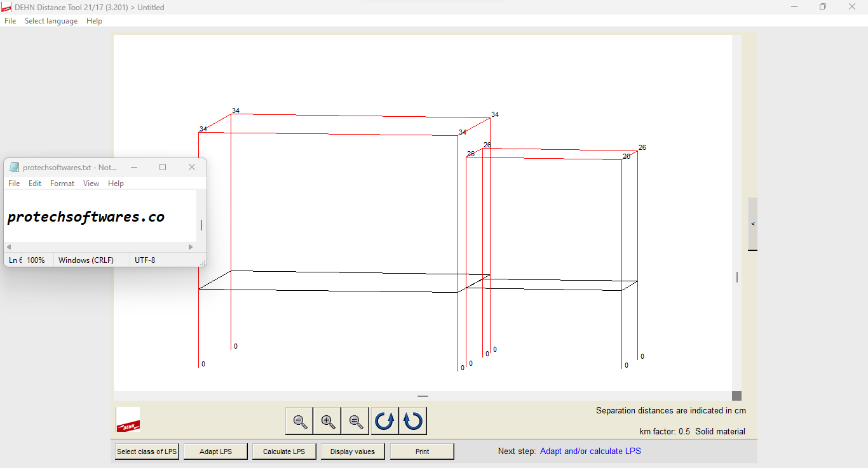Click the 'protechsoftwares.co' text in Notepad
This screenshot has width=868, height=468.
coord(86,217)
